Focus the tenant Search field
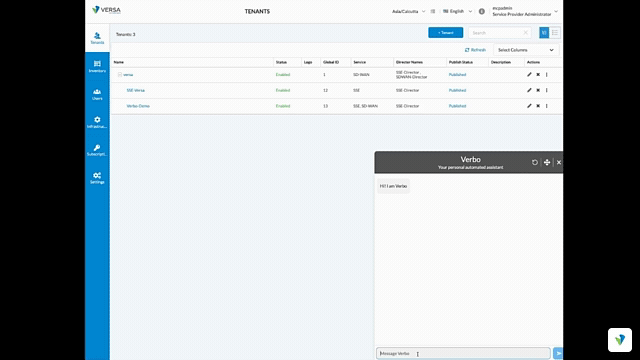The image size is (640, 360). (496, 33)
